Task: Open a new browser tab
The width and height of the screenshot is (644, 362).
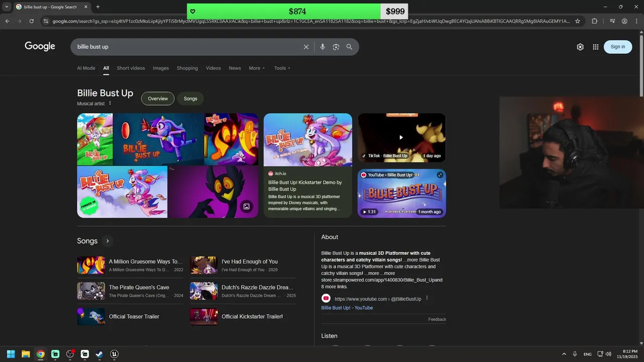Action: click(98, 7)
